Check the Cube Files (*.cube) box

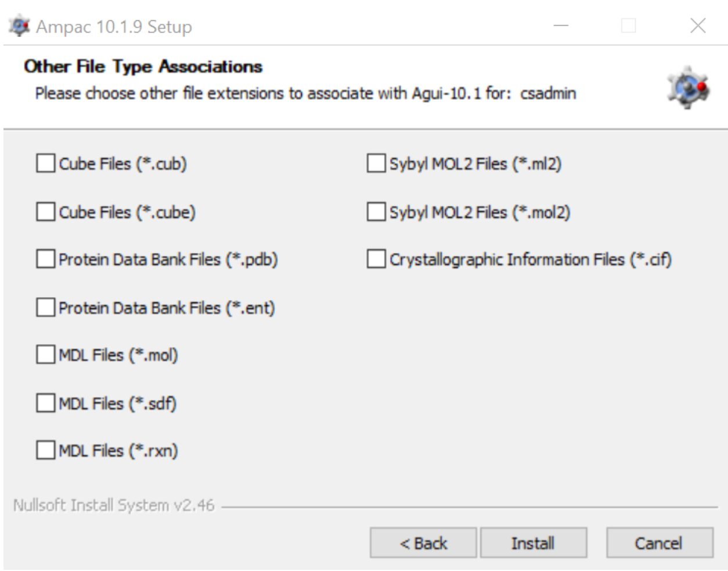click(46, 212)
